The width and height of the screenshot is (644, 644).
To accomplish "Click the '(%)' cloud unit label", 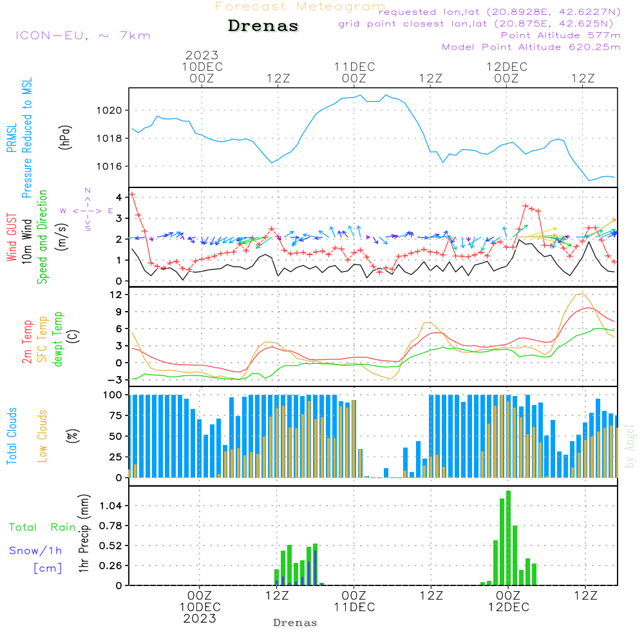I will pyautogui.click(x=72, y=436).
